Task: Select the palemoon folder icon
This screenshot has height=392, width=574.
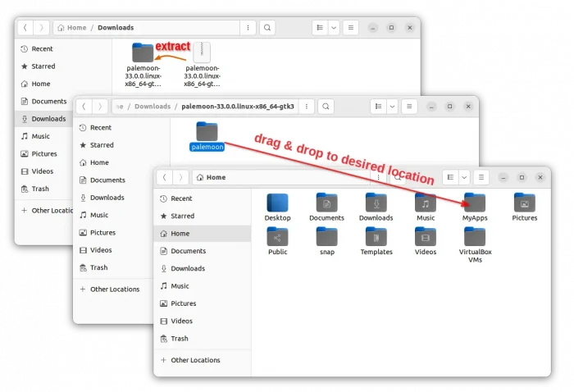Action: tap(207, 131)
